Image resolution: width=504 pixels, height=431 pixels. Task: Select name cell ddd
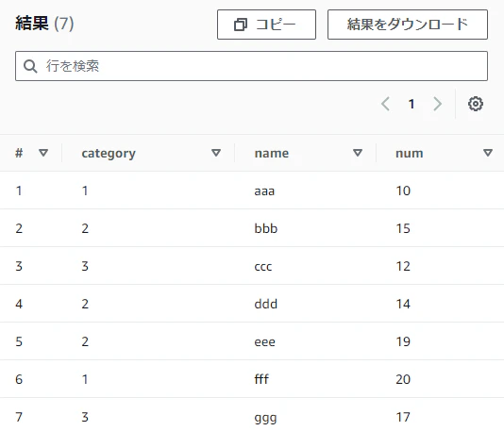click(266, 304)
